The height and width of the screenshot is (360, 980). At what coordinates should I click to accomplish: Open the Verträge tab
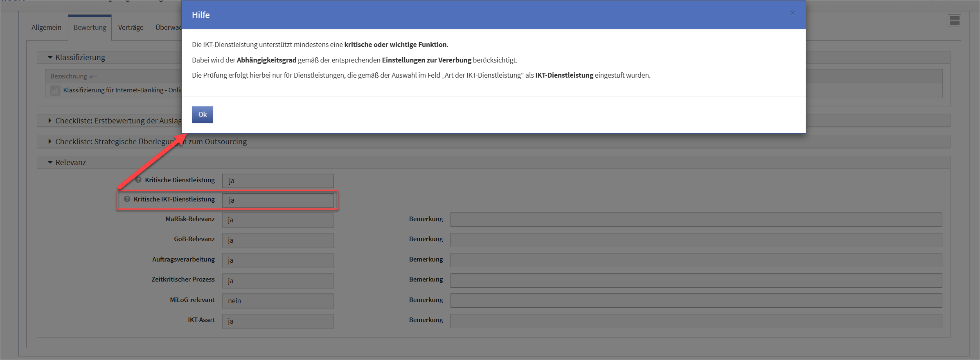131,27
